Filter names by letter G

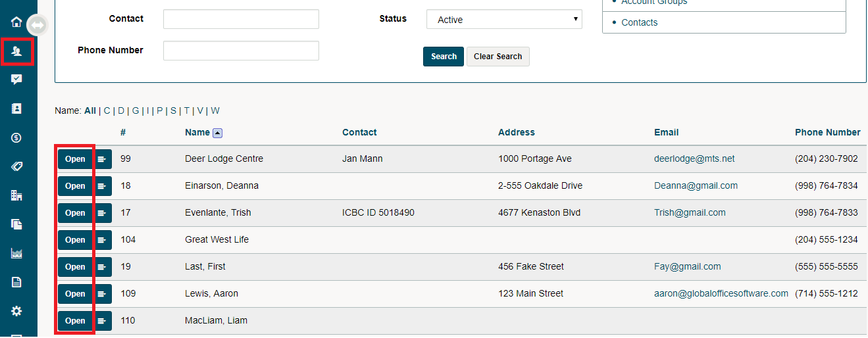click(x=135, y=110)
